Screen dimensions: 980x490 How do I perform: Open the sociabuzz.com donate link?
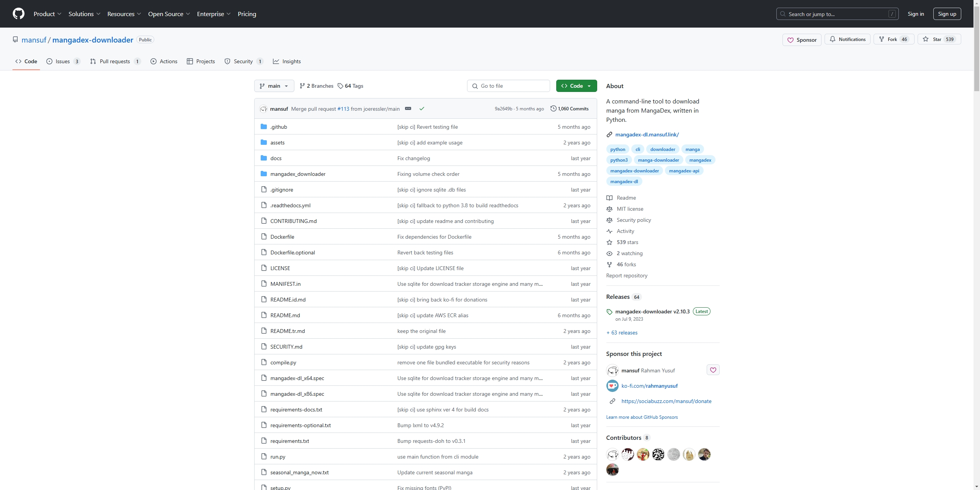pyautogui.click(x=666, y=401)
